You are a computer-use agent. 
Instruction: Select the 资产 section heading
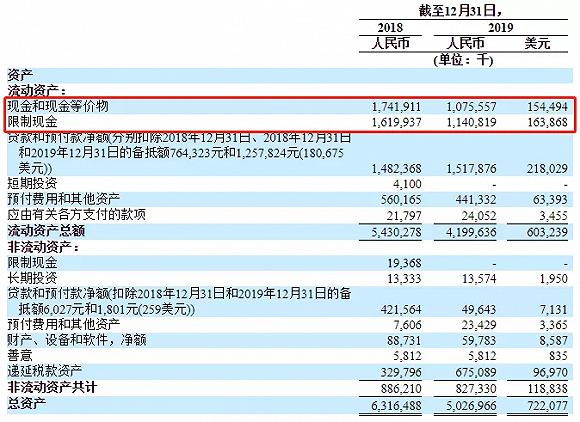(x=20, y=75)
